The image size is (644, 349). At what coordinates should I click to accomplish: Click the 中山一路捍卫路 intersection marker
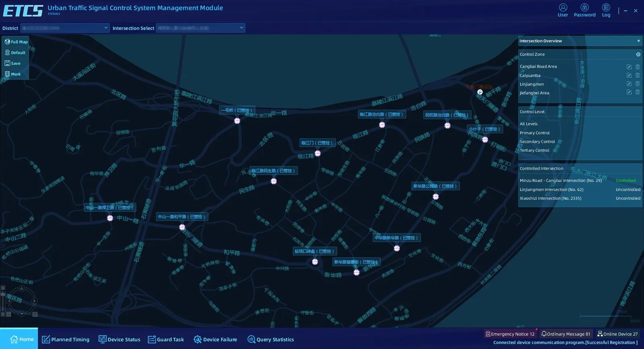click(110, 218)
